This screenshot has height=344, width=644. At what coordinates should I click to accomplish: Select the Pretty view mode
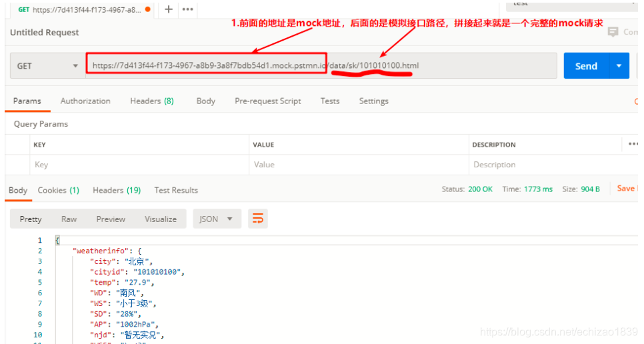(x=31, y=219)
